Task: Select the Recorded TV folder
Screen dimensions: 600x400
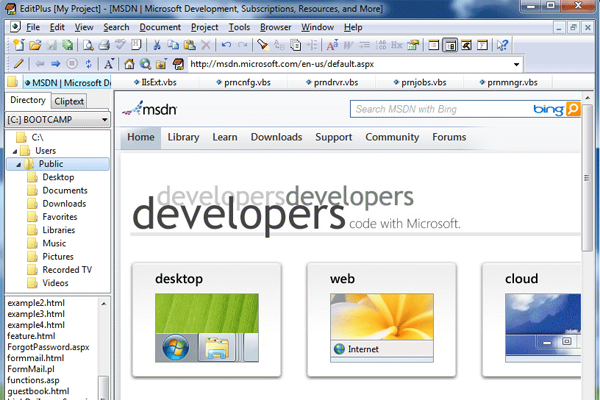Action: (x=67, y=270)
